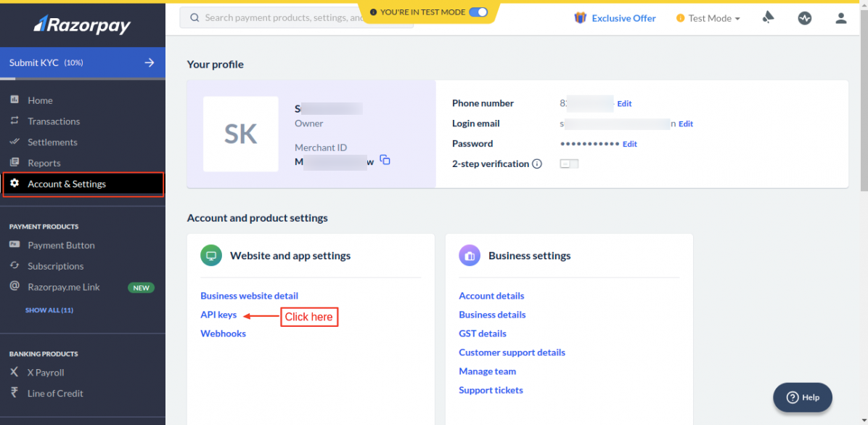This screenshot has width=868, height=425.
Task: Click the Submit KYC banner
Action: tap(83, 62)
